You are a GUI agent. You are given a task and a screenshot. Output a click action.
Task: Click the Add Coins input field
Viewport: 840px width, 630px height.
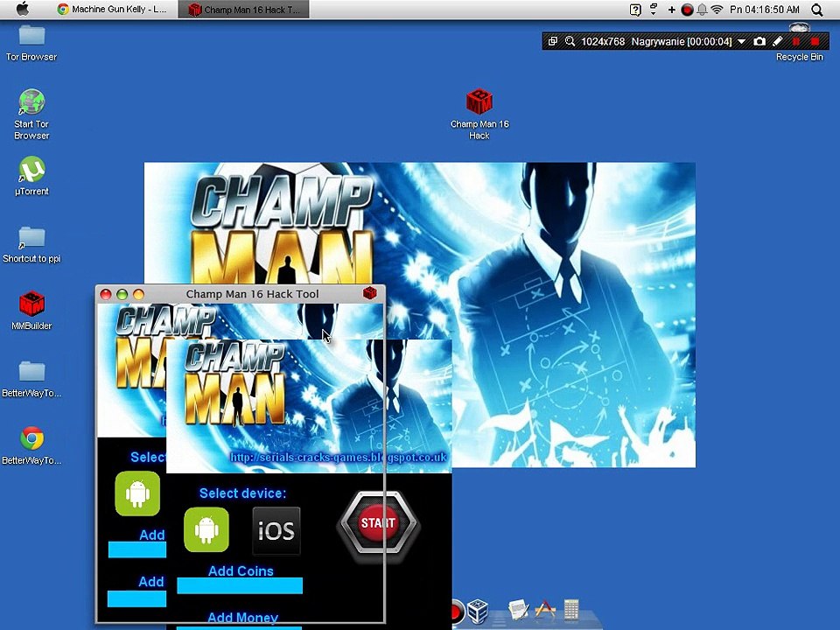240,585
